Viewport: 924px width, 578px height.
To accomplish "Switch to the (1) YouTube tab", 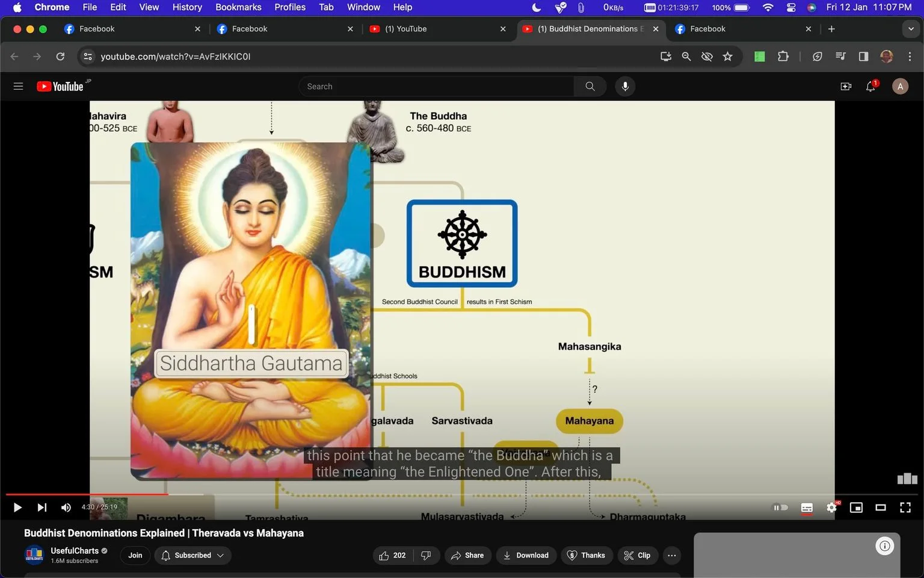I will tap(437, 29).
